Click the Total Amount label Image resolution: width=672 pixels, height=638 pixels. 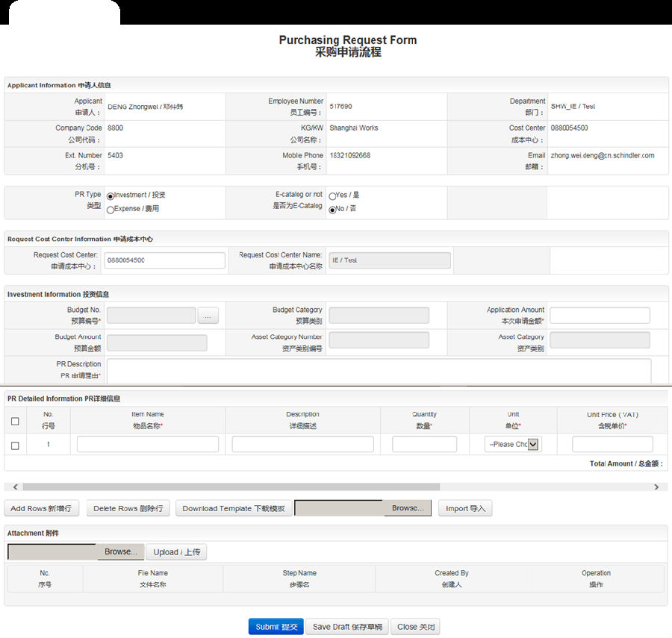[x=626, y=463]
